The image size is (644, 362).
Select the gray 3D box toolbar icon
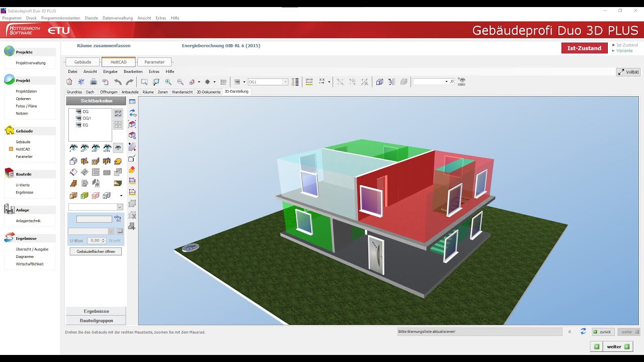404,82
